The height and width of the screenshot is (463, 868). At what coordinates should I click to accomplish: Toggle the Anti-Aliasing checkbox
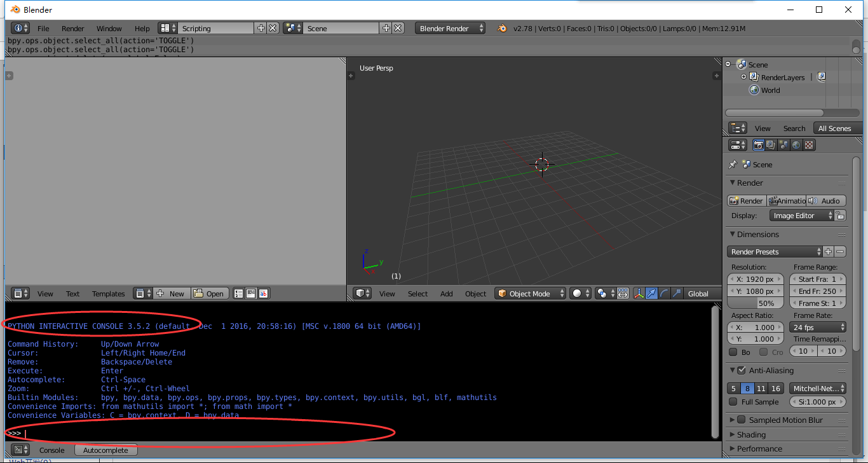[741, 370]
